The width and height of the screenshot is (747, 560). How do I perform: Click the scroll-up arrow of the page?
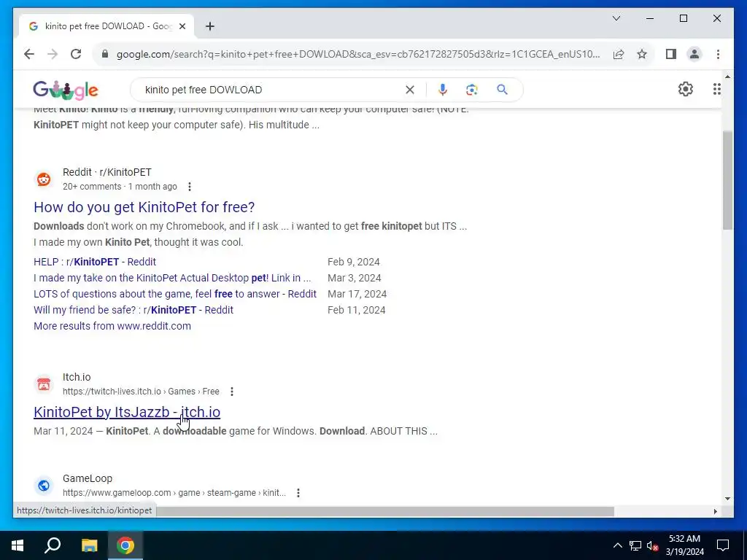tap(727, 77)
